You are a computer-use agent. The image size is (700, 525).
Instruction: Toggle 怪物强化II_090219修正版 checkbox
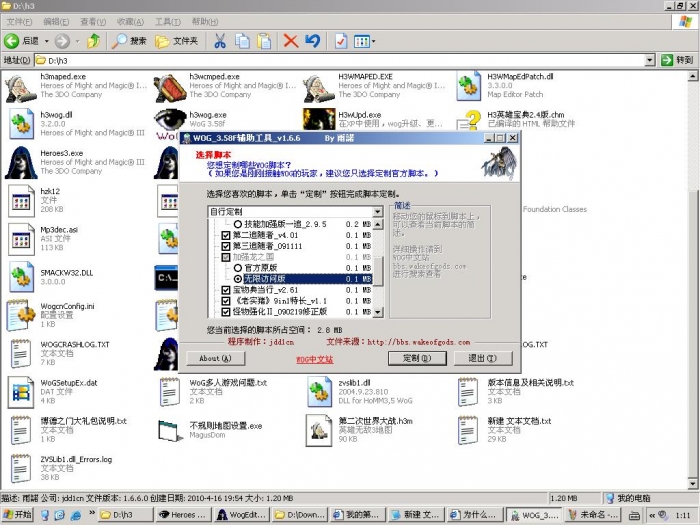tap(226, 312)
